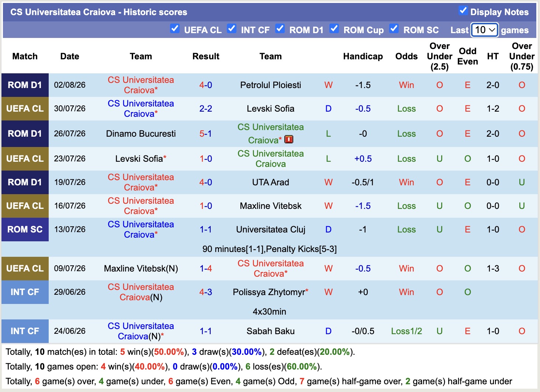540x392 pixels.
Task: Open the 1-4 Maxline Vitebsk result
Action: 206,269
